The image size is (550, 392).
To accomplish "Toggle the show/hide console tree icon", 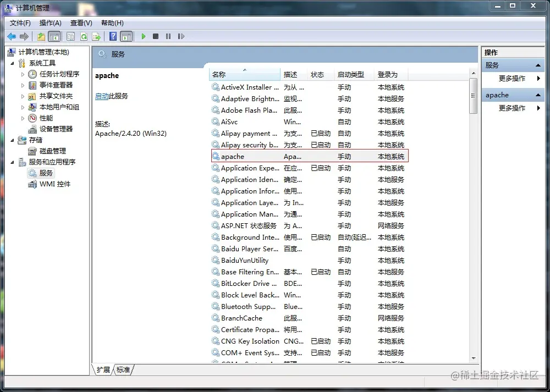I will (54, 36).
